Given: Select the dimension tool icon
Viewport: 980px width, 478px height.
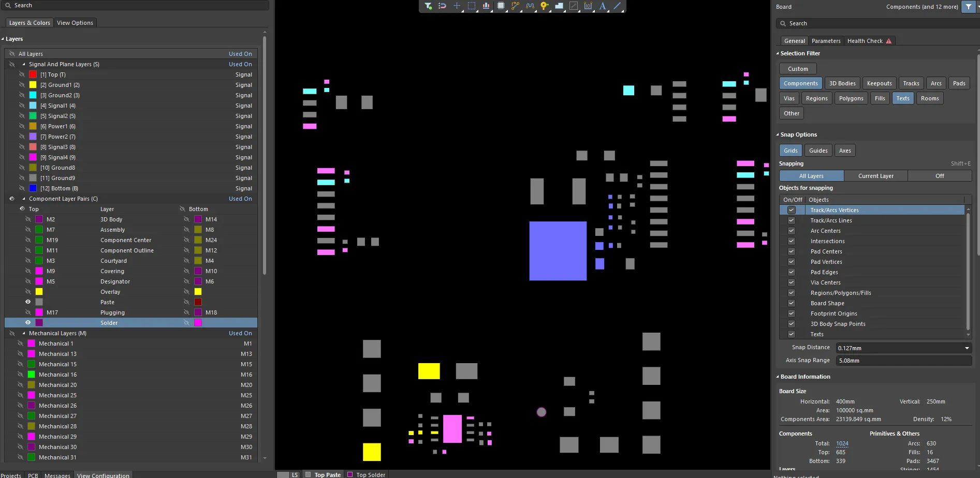Looking at the screenshot, I should click(x=588, y=6).
